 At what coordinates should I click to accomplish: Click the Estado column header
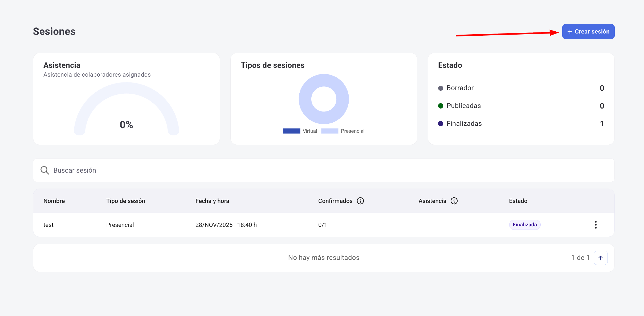[518, 201]
